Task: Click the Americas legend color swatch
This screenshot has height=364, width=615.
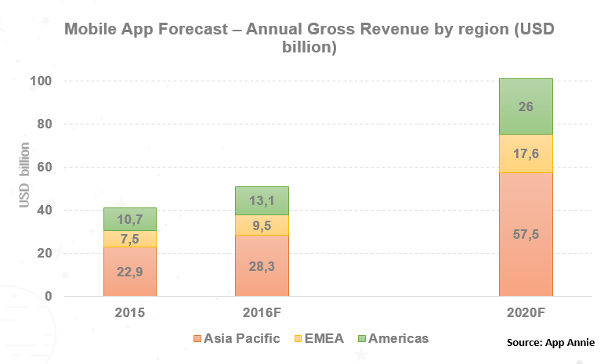Action: (362, 338)
